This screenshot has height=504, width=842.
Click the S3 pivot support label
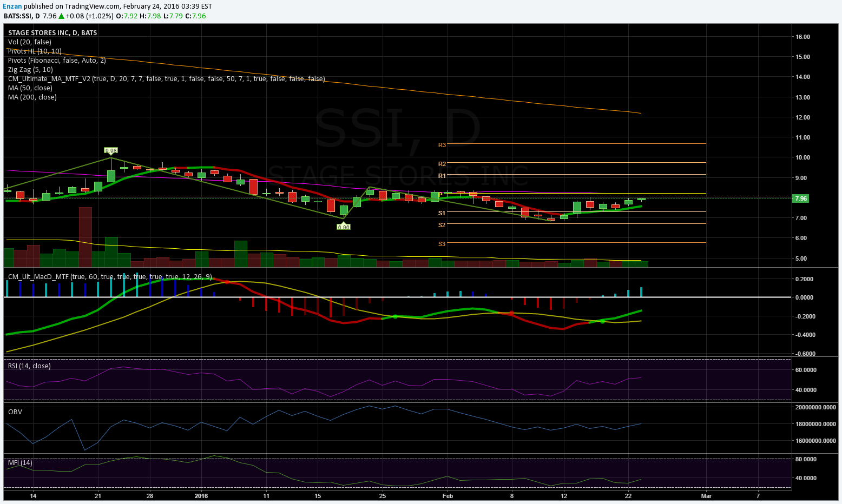442,244
